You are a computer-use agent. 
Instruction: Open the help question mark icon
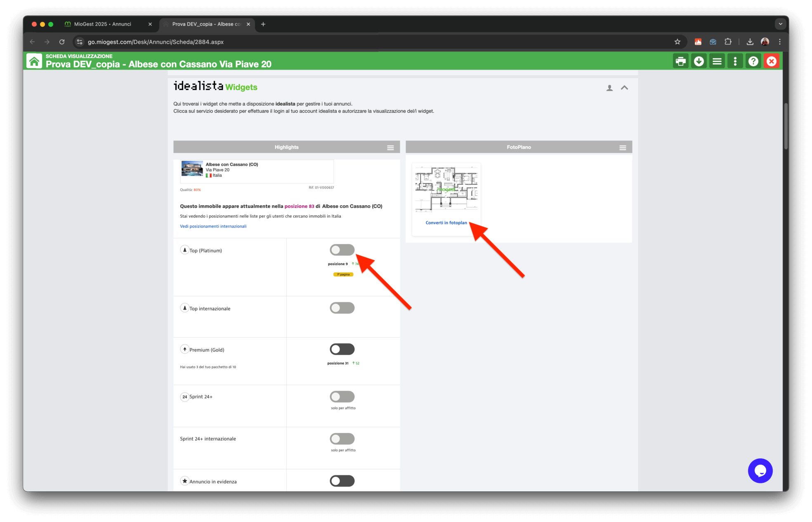click(753, 62)
